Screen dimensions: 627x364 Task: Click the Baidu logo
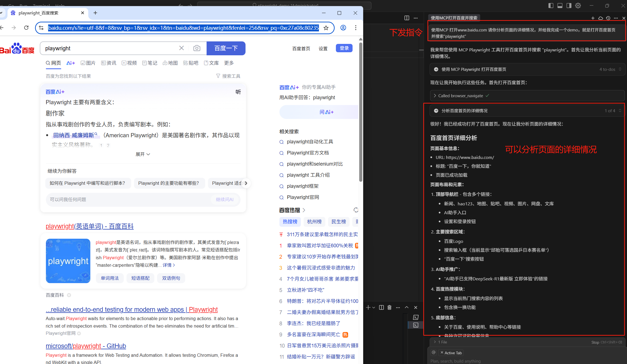coord(17,48)
